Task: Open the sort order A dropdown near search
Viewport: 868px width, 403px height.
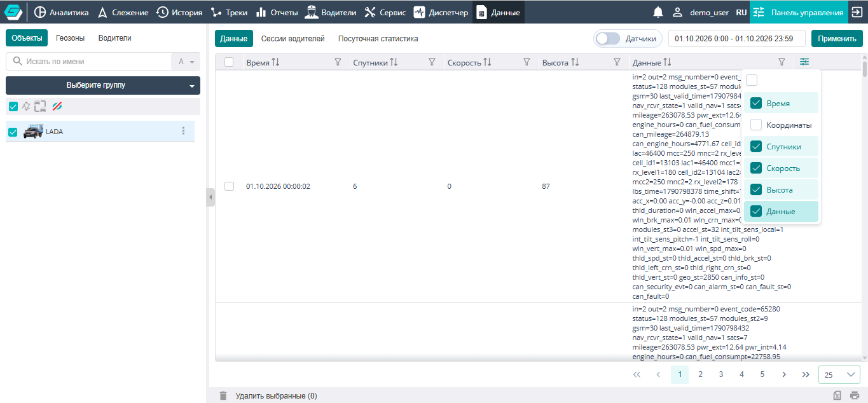Action: [x=186, y=62]
